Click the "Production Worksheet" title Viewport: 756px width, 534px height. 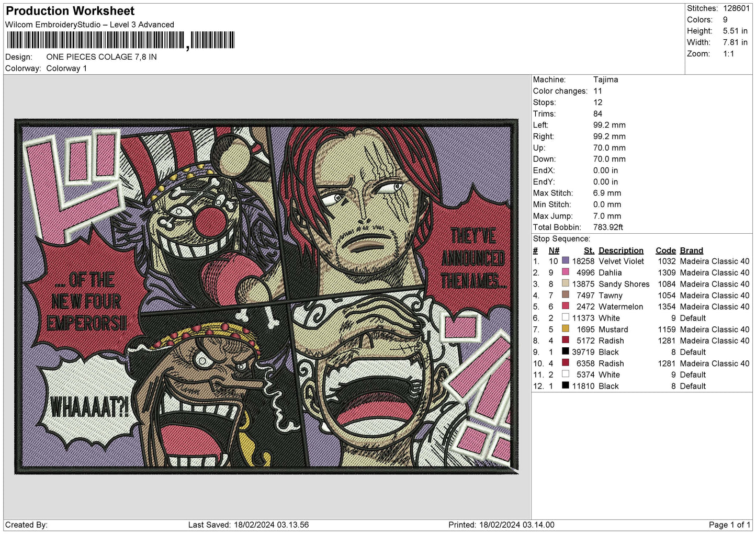pyautogui.click(x=70, y=11)
